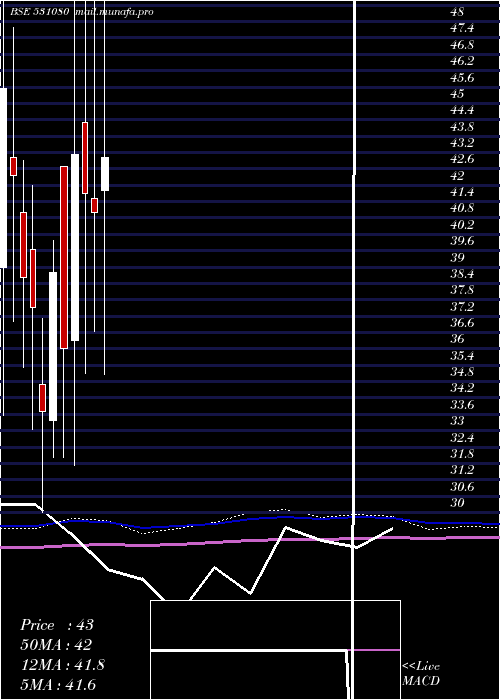The image size is (500, 700).
Task: Click the red candle body topping near 43.9
Action: click(85, 158)
